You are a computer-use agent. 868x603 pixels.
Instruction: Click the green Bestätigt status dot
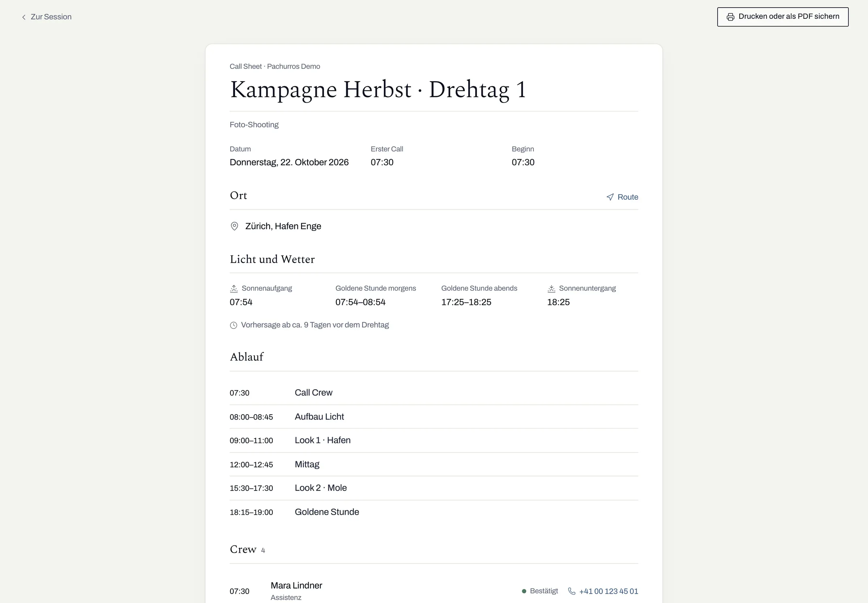click(x=524, y=591)
